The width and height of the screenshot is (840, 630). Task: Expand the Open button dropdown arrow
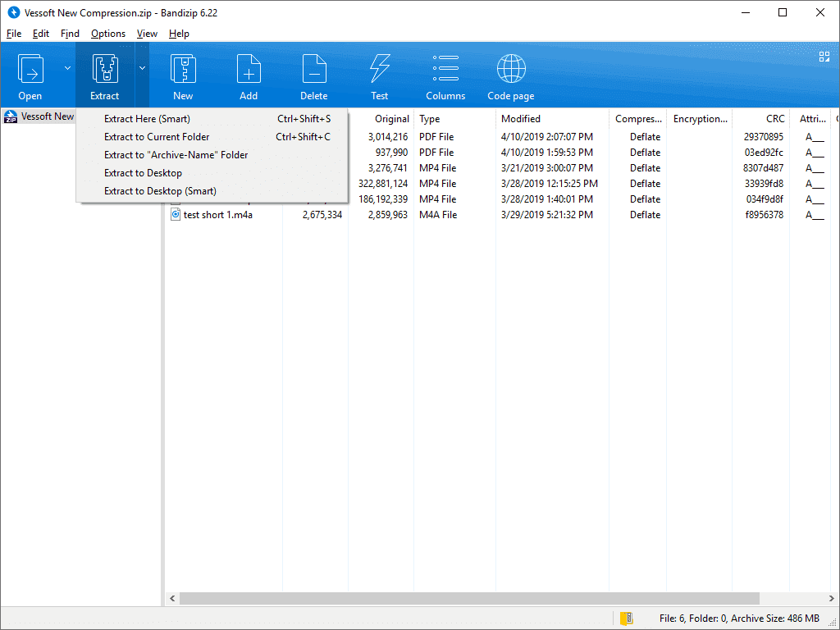(67, 68)
